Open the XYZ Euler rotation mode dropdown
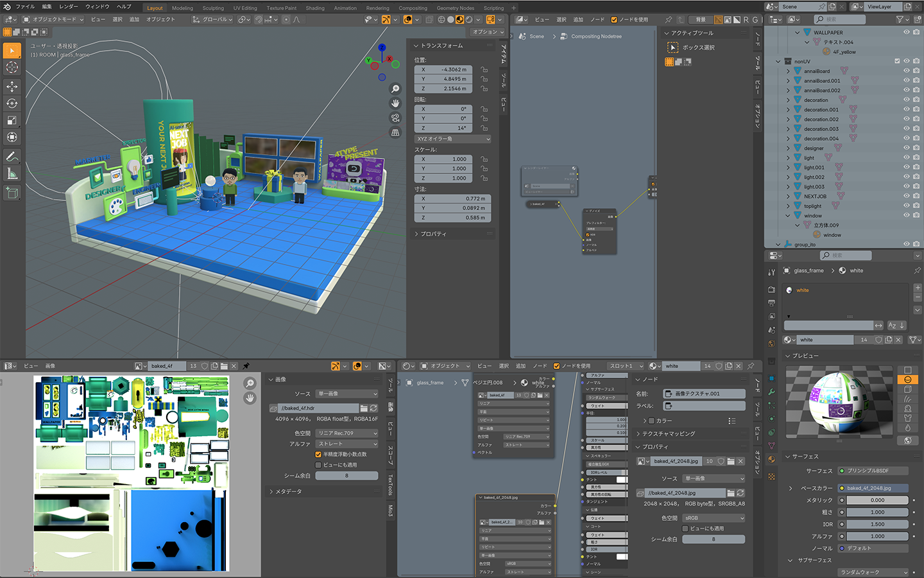The width and height of the screenshot is (924, 578). tap(452, 139)
